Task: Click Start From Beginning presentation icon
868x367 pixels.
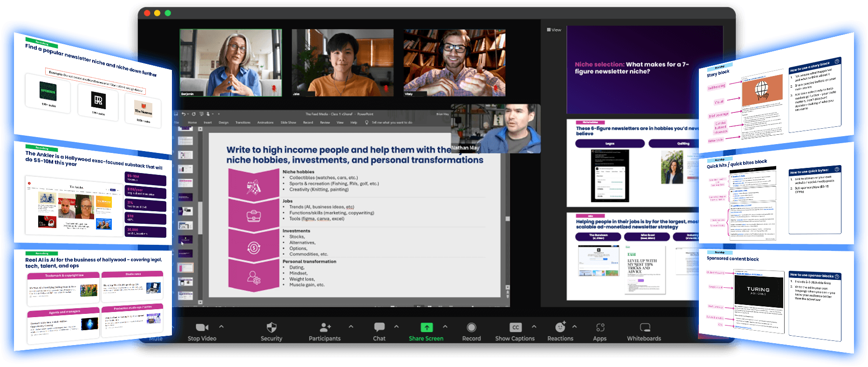Action: (x=201, y=114)
